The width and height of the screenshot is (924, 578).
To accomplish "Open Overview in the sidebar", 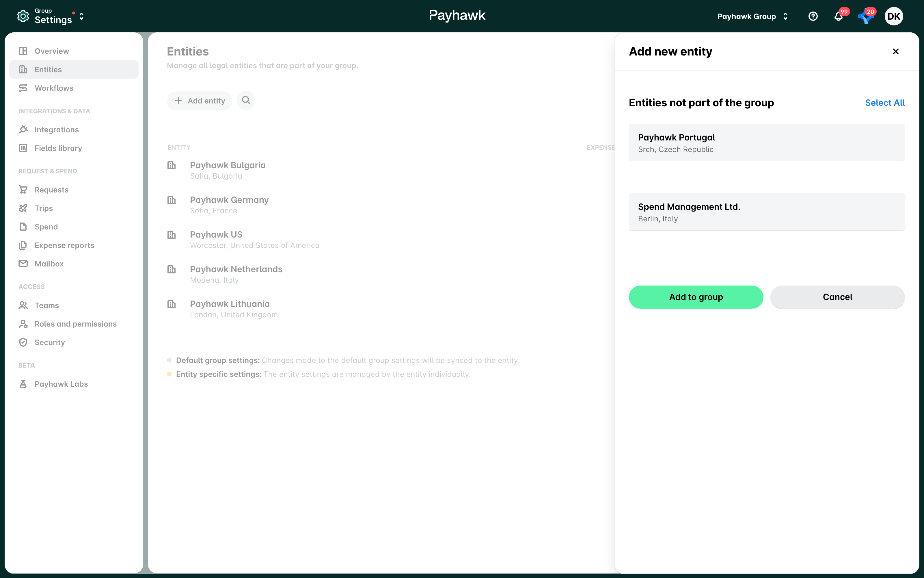I will tap(74, 51).
